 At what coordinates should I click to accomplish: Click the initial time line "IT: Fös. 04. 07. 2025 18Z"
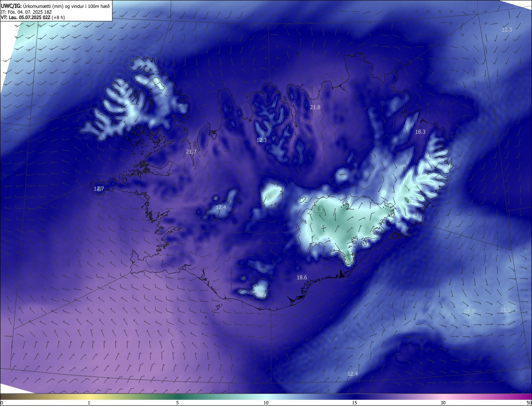26,12
